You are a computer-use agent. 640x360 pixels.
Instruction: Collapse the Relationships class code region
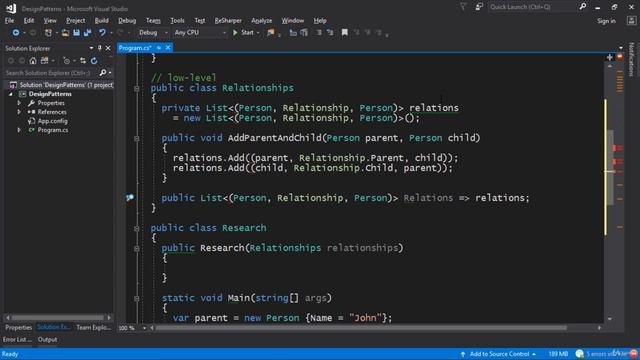(x=137, y=88)
